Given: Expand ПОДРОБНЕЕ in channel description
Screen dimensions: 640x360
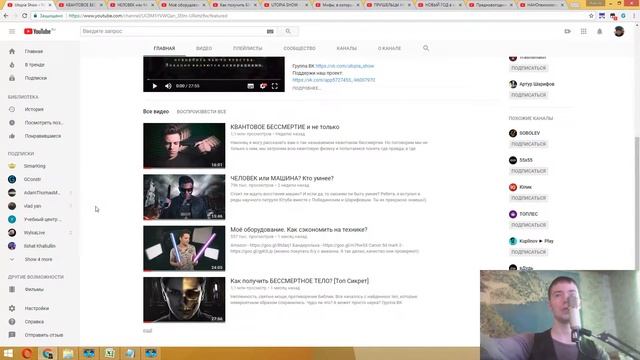Looking at the screenshot, I should 307,88.
